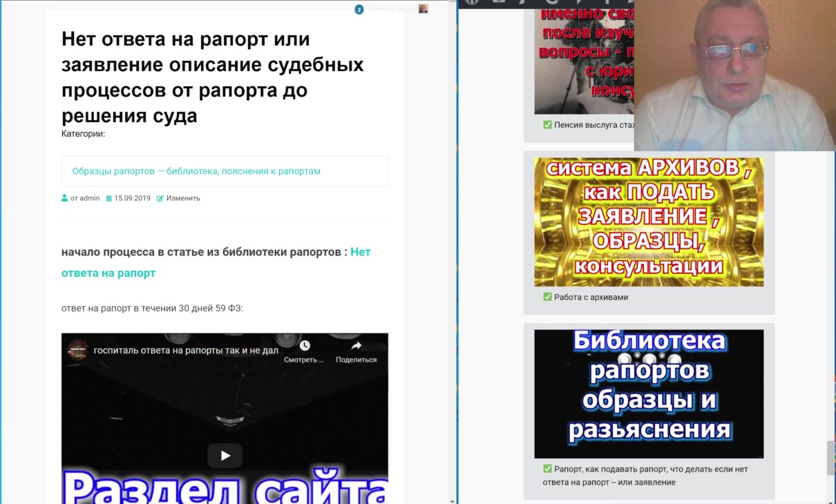
Task: Open the 'система АРХИВОВ' banner thumbnail
Action: [649, 222]
